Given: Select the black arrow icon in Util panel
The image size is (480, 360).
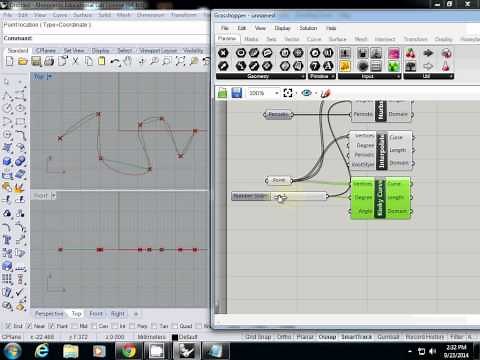Looking at the screenshot, I should coord(428,53).
